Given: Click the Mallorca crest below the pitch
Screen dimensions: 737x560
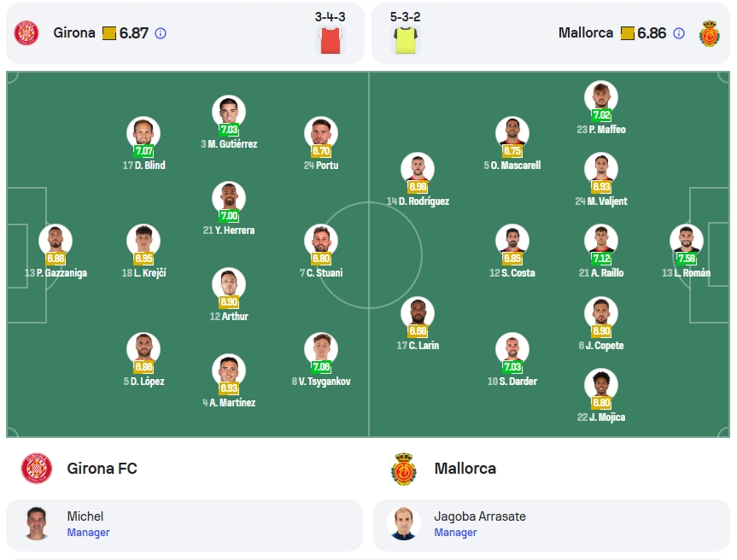Looking at the screenshot, I should (x=404, y=468).
